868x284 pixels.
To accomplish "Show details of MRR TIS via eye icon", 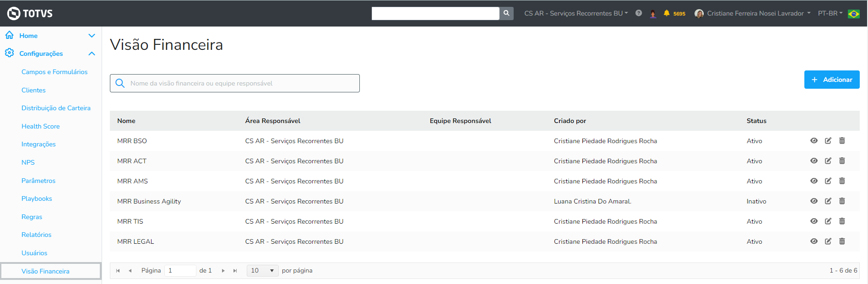I will (814, 221).
